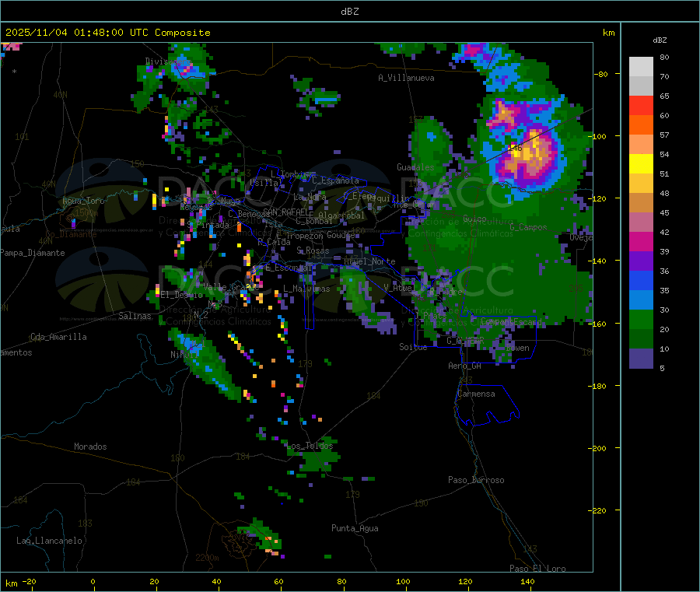700x592 pixels.
Task: Click the Punta_Agua label
Action: (x=355, y=528)
